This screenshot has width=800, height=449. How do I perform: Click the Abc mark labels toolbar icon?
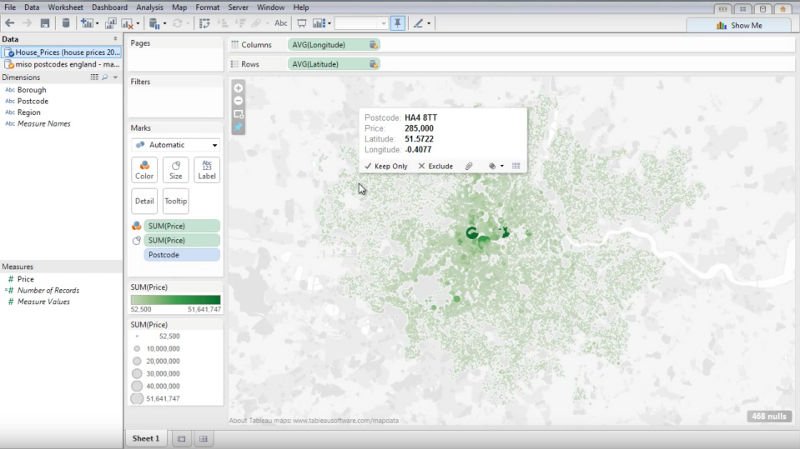point(281,23)
